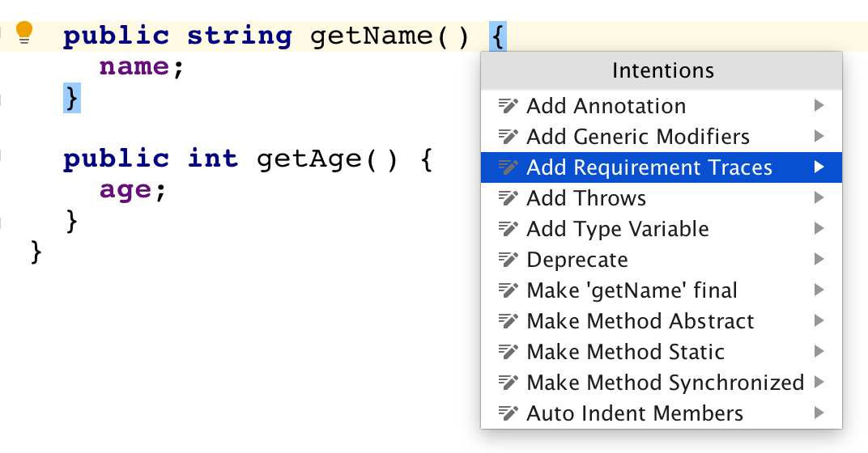Expand the Deprecate submenu arrow

(x=819, y=260)
